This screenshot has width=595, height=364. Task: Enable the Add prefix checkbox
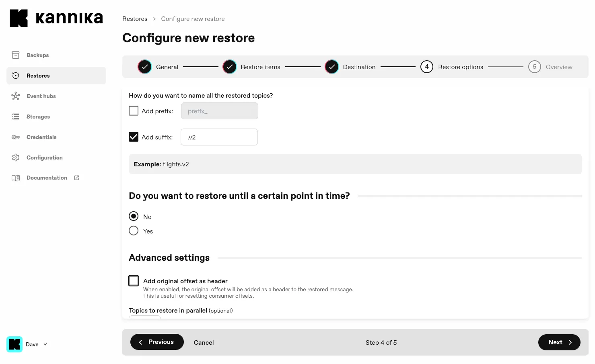coord(133,110)
